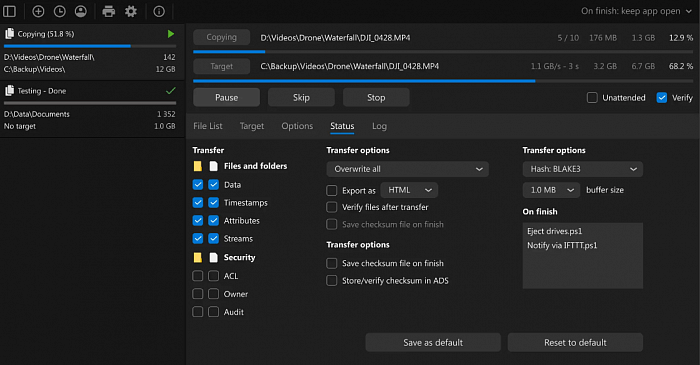Uncheck the file Attributes checkbox
Viewport: 700px width, 365px height.
pos(214,220)
